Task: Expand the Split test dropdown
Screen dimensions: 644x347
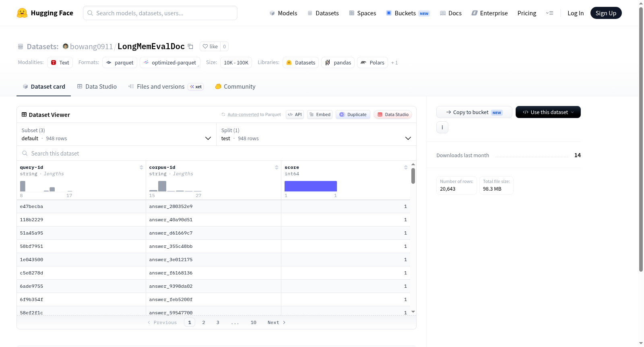Action: click(x=316, y=134)
